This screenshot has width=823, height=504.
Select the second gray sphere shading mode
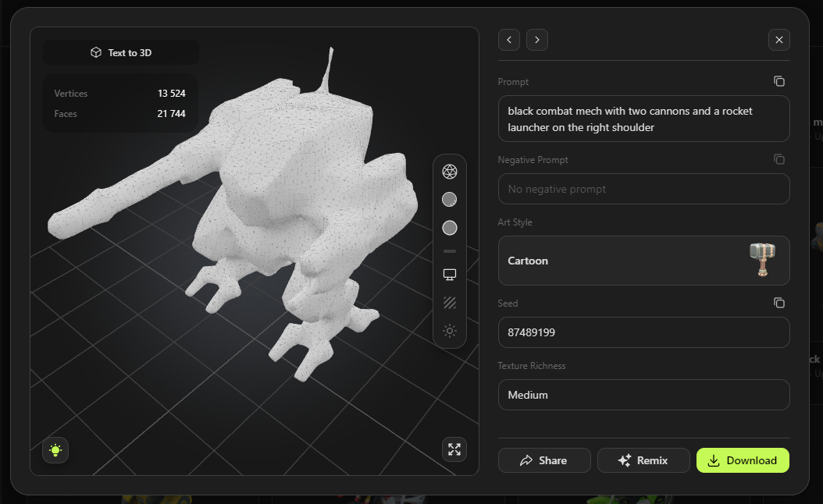tap(449, 228)
